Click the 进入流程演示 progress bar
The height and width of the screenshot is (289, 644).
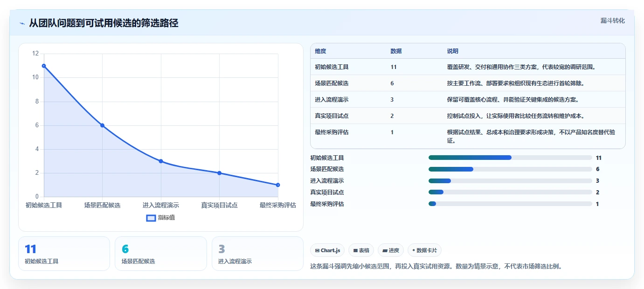[x=510, y=181]
